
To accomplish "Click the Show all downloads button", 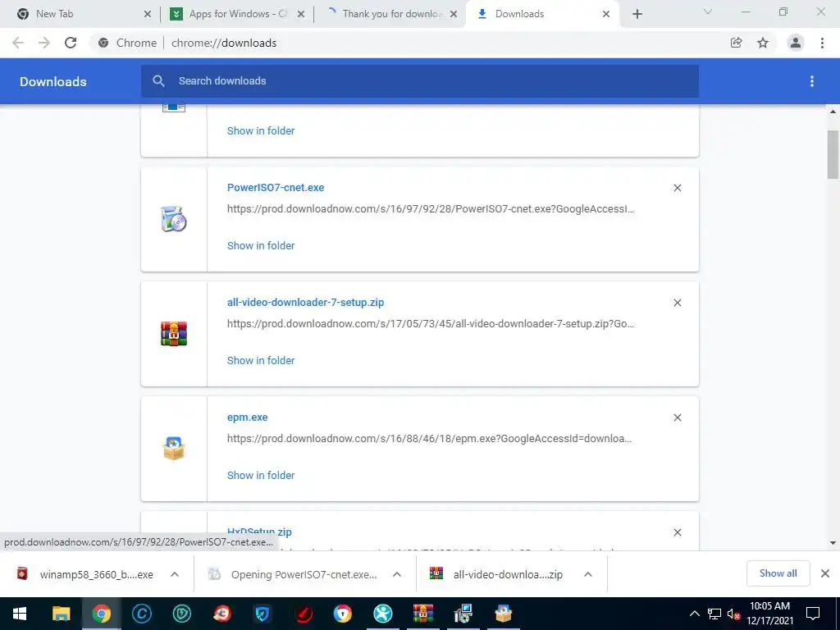I will [778, 573].
